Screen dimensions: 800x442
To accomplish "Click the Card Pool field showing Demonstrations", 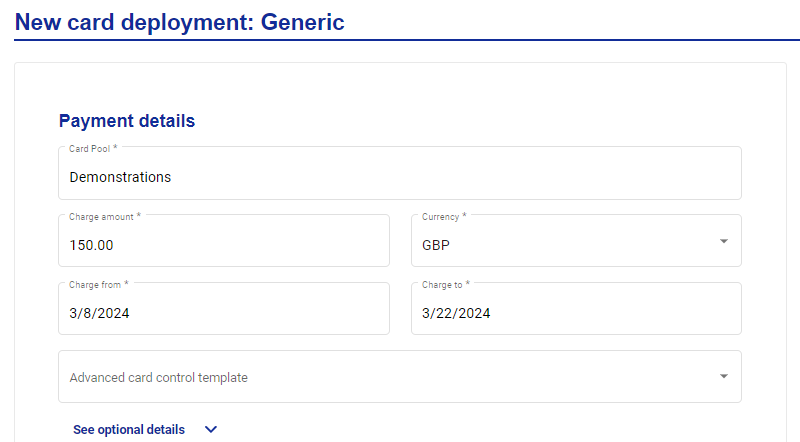I will [399, 173].
